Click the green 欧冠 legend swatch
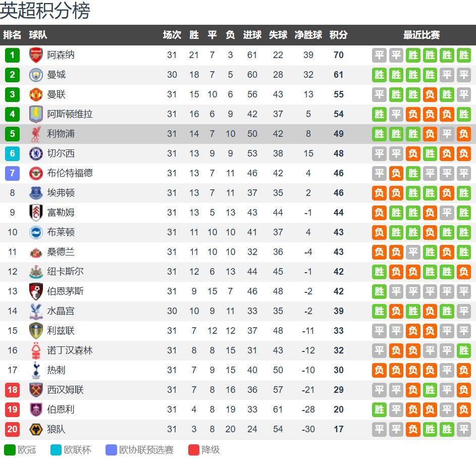 (x=10, y=449)
